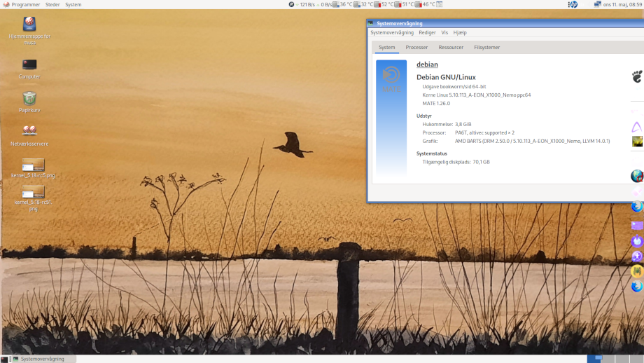Open the home folder desktop icon

pos(29,25)
